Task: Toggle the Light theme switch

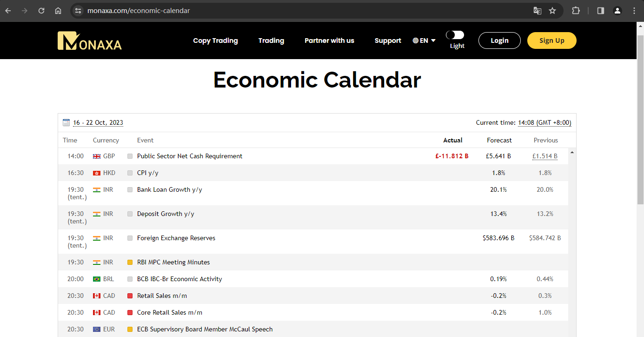Action: tap(455, 35)
